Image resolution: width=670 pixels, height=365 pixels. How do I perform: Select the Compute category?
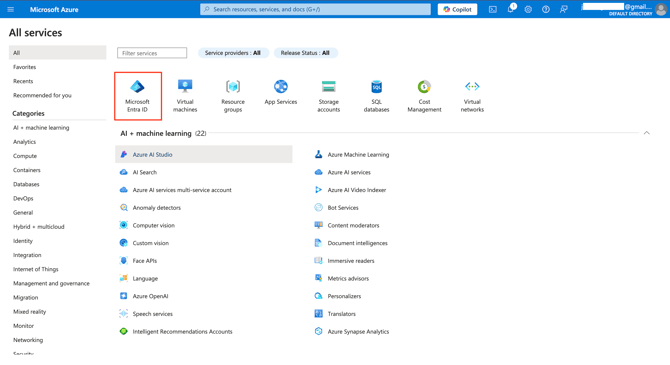point(25,156)
